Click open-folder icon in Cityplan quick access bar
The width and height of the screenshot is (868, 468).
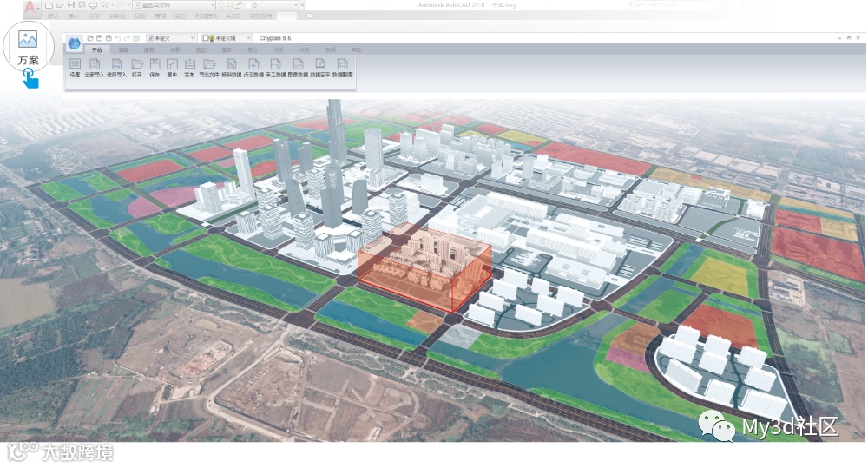click(x=89, y=37)
